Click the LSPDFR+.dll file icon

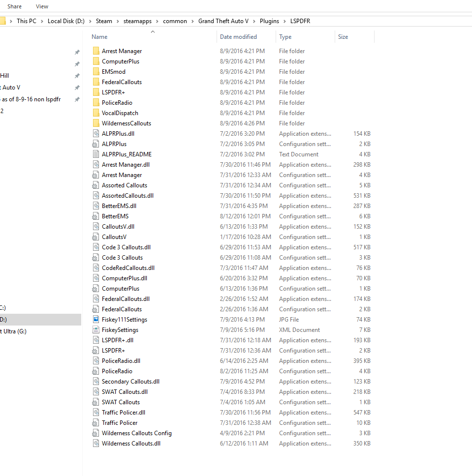tap(96, 340)
